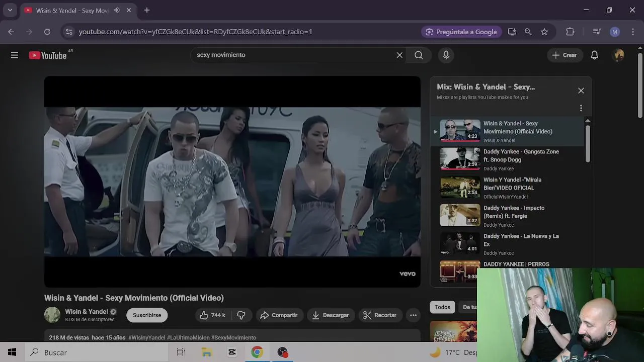Start voice search with microphone
This screenshot has height=362, width=644.
tap(446, 55)
